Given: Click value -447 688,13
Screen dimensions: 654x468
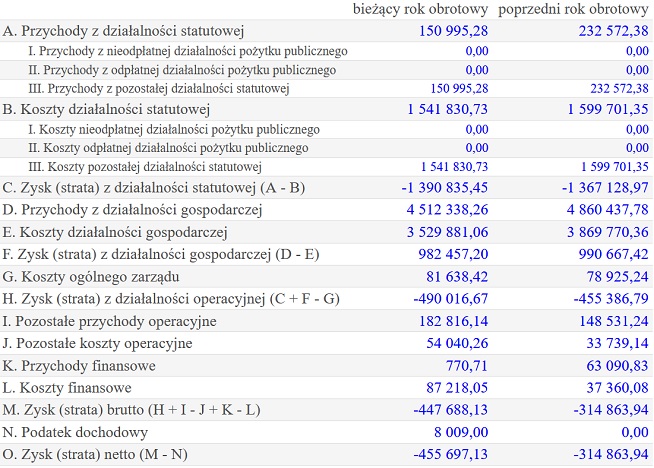Looking at the screenshot, I should coord(450,410).
